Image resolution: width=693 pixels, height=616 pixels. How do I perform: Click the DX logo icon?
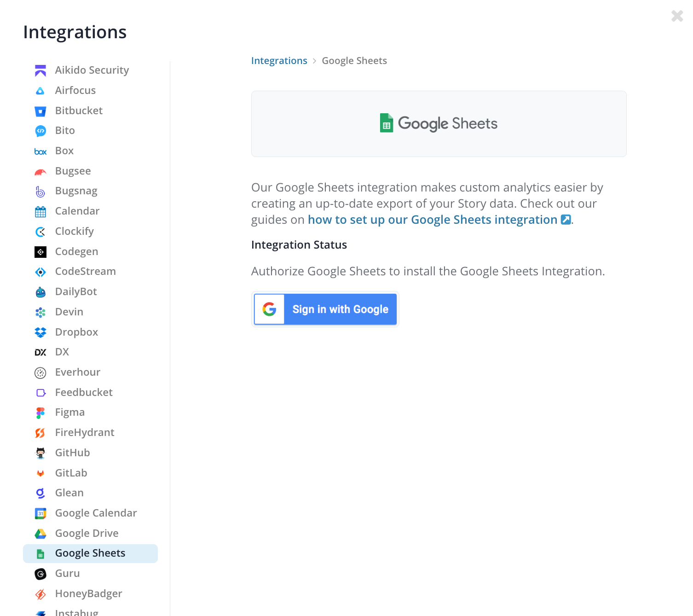(x=40, y=352)
